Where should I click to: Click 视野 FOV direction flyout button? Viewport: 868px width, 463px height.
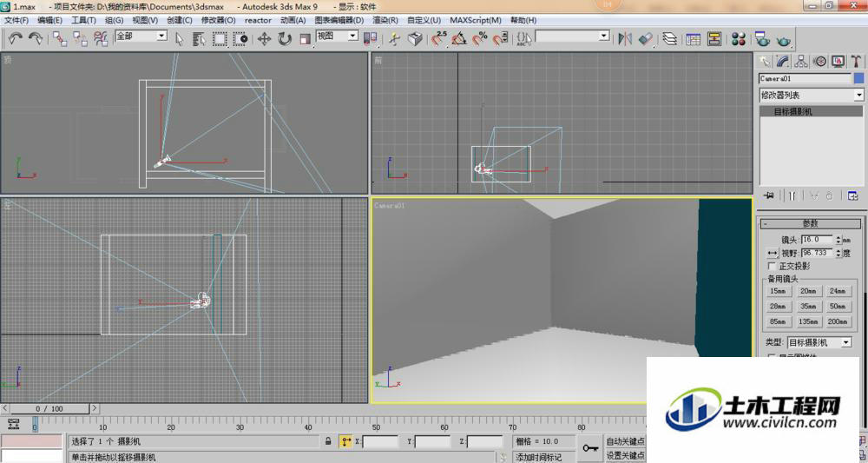[773, 253]
